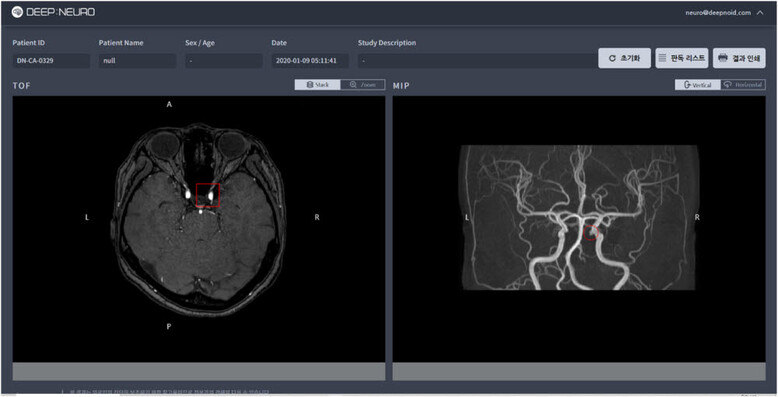The height and width of the screenshot is (397, 778).
Task: Expand the neuro@deepnoid.com account menu
Action: [x=760, y=12]
